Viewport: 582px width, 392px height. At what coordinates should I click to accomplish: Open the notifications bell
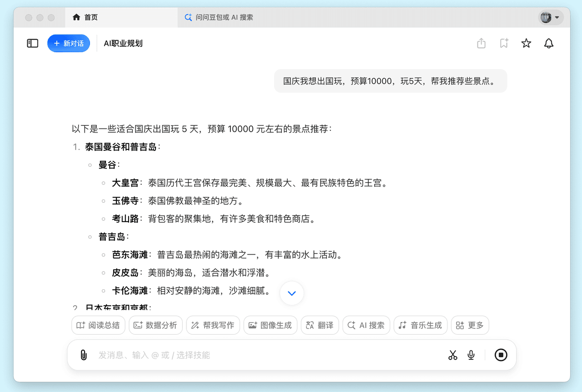point(549,43)
